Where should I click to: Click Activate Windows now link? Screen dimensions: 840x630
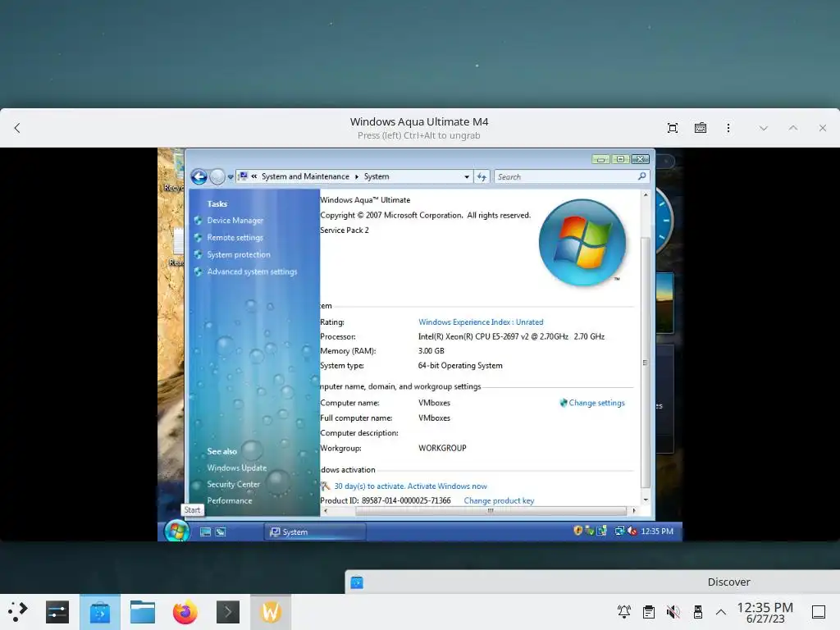(447, 486)
